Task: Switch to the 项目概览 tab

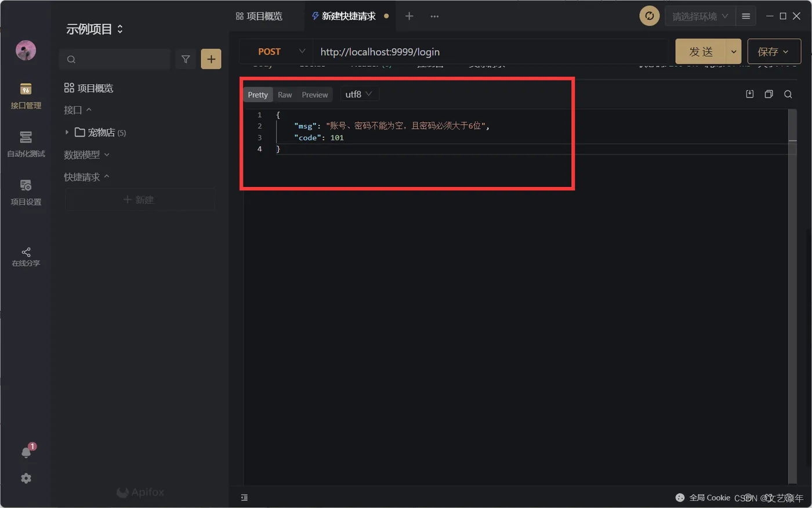Action: coord(259,16)
